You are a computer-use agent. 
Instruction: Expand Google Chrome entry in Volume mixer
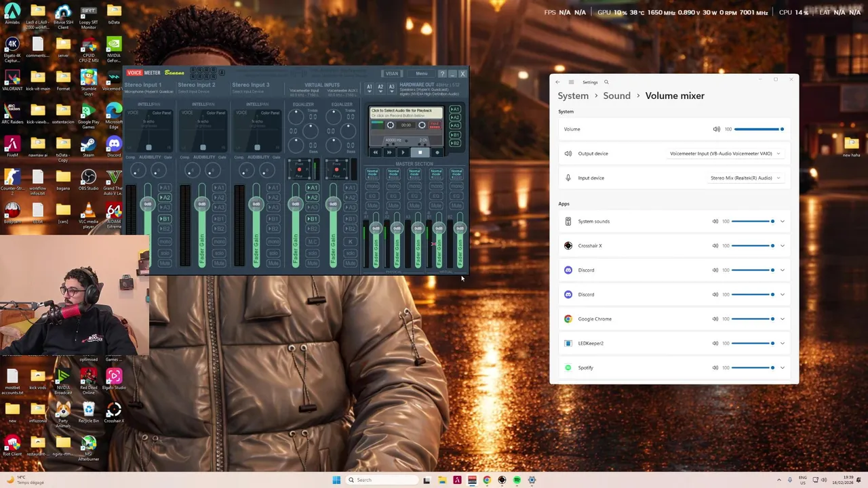pyautogui.click(x=782, y=319)
